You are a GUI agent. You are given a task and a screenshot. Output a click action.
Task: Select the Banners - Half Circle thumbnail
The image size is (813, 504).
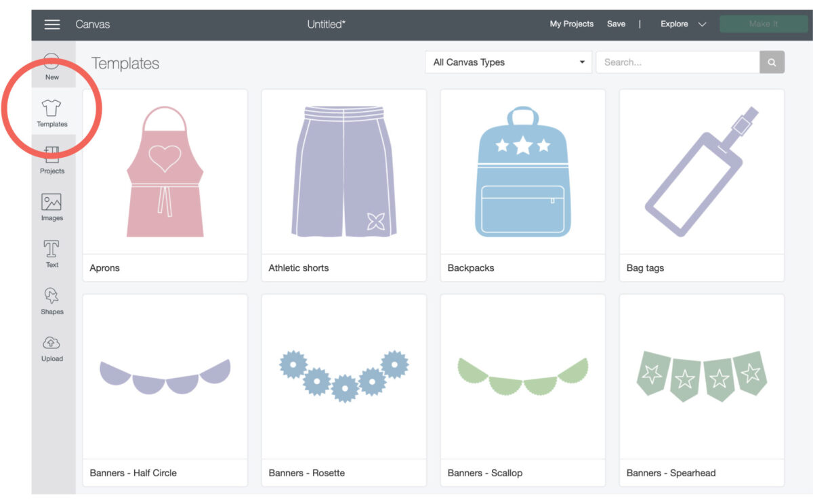[x=165, y=377]
